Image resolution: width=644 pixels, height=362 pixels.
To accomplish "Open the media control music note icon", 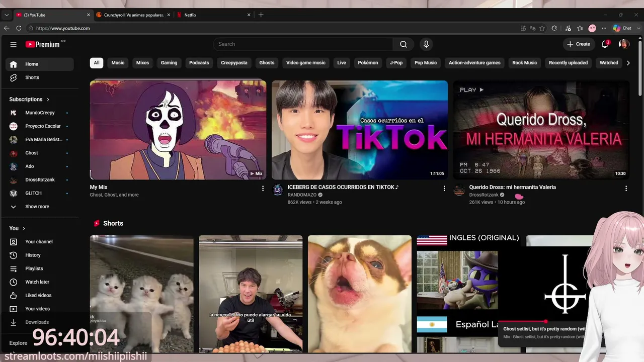I will coord(568,28).
